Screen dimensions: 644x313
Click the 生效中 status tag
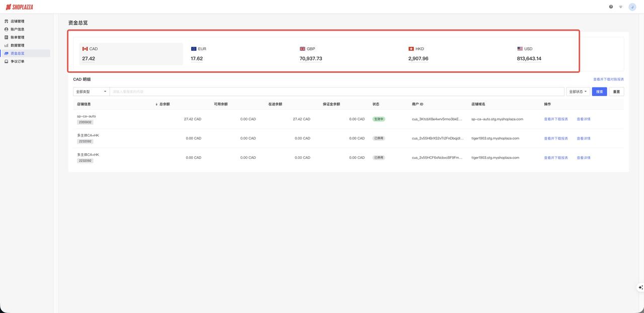379,119
